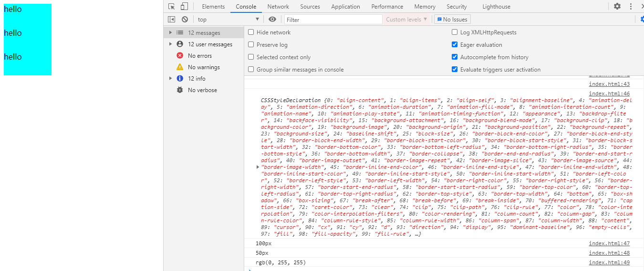Hide the console sidebar panel icon
The image size is (644, 271).
point(172,19)
